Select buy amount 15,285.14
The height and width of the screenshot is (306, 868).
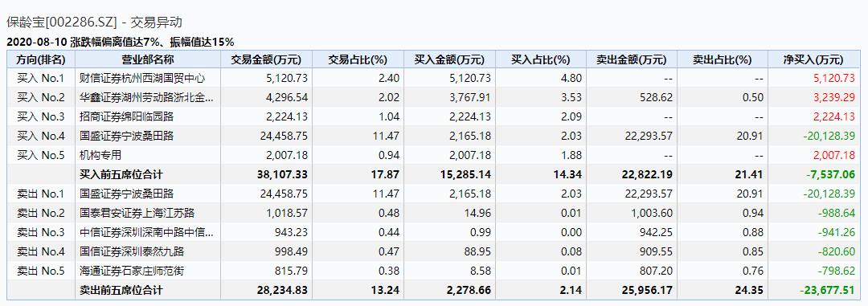pyautogui.click(x=465, y=175)
